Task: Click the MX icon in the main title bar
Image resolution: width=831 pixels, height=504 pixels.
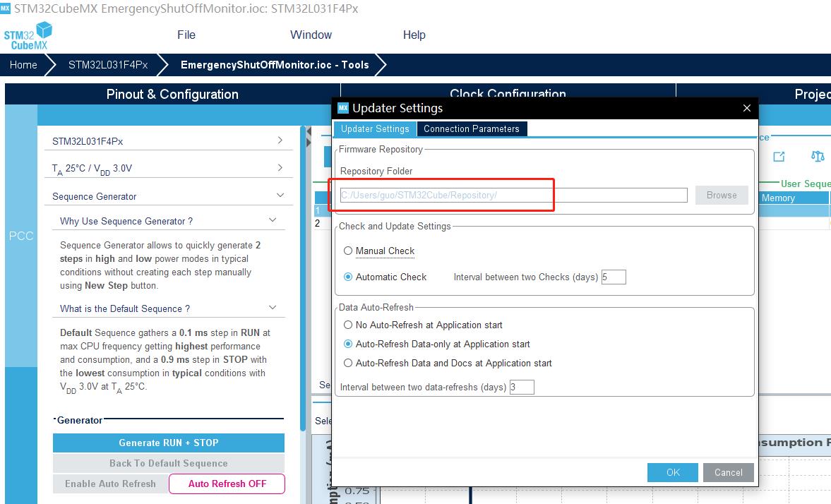Action: tap(6, 8)
